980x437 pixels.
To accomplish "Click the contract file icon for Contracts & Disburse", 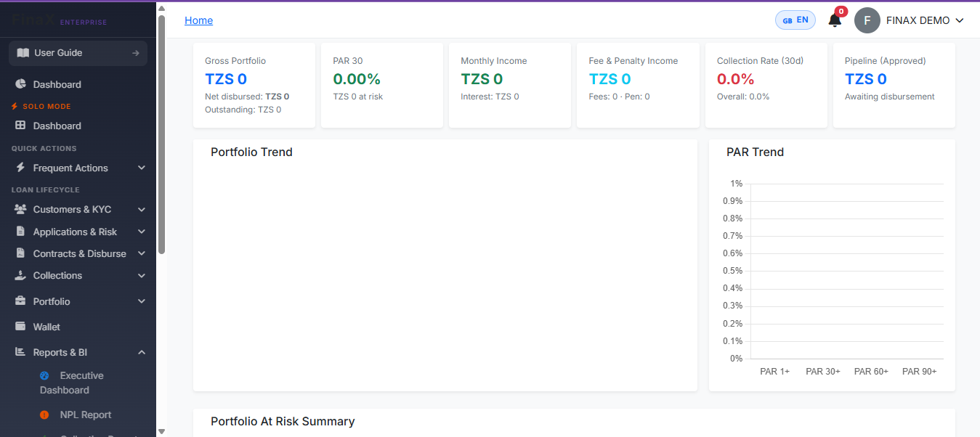I will [x=21, y=253].
